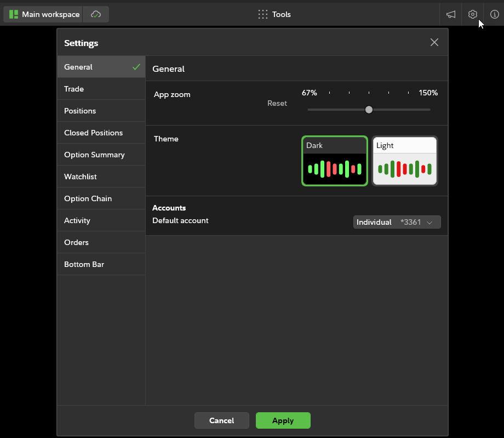Reset the App zoom level
Viewport: 504px width, 438px height.
point(277,103)
